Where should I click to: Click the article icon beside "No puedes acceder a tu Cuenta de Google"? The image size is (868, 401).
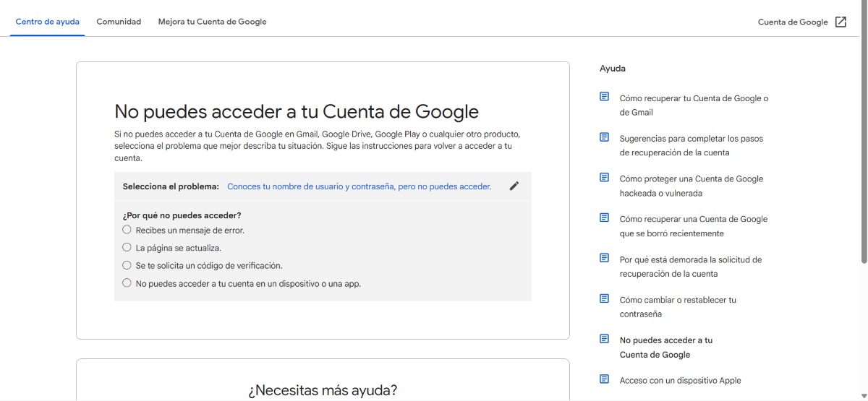pos(605,339)
